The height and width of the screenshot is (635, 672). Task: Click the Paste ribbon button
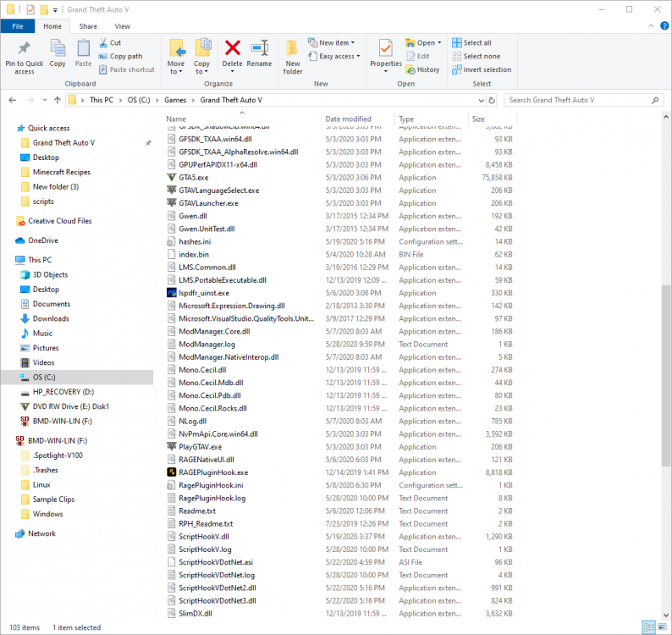(x=83, y=53)
